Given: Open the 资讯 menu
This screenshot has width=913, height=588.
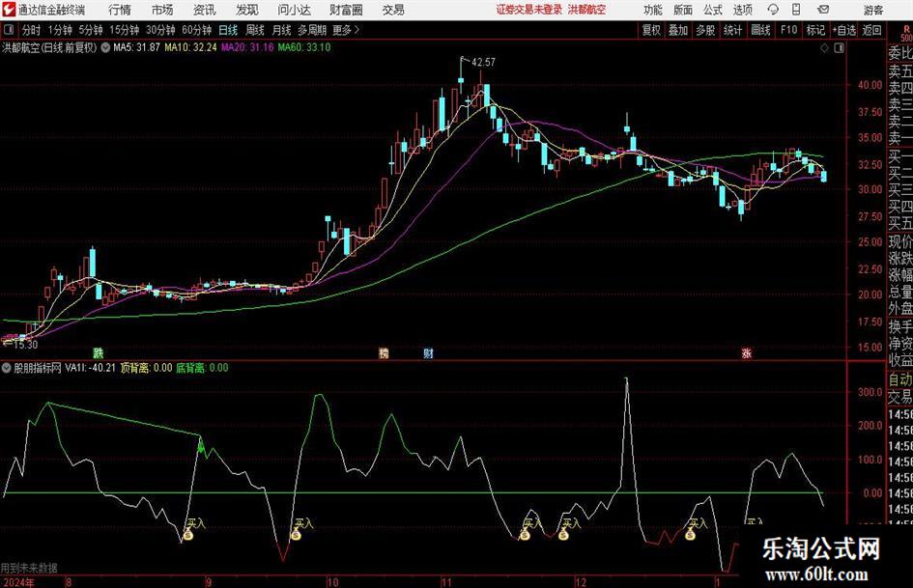Looking at the screenshot, I should (x=205, y=10).
